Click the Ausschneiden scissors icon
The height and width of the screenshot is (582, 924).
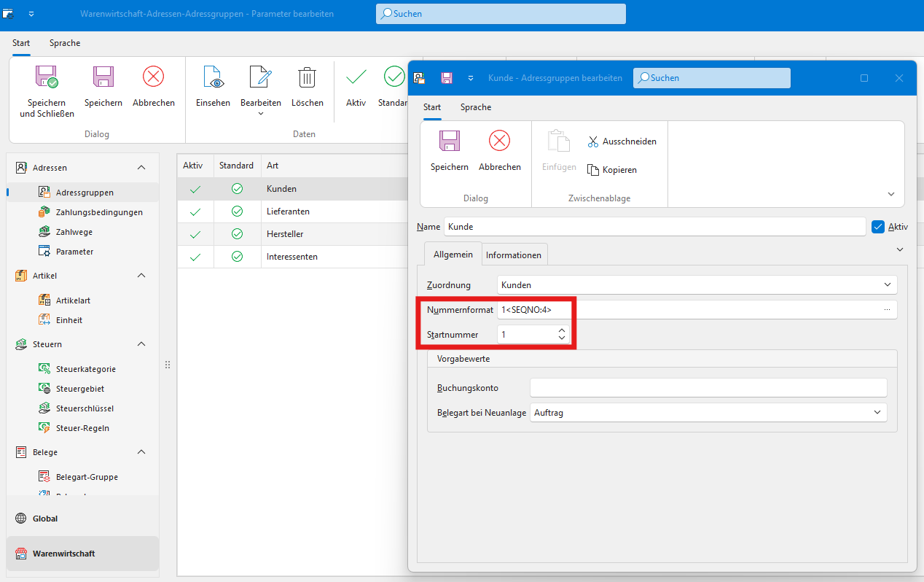[593, 141]
